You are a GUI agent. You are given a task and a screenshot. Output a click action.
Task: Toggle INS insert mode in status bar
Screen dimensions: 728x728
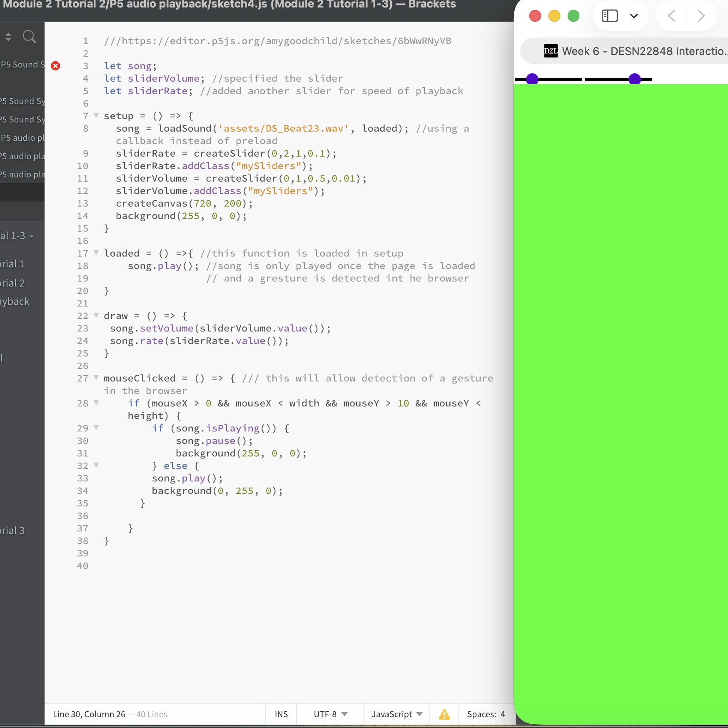tap(281, 714)
